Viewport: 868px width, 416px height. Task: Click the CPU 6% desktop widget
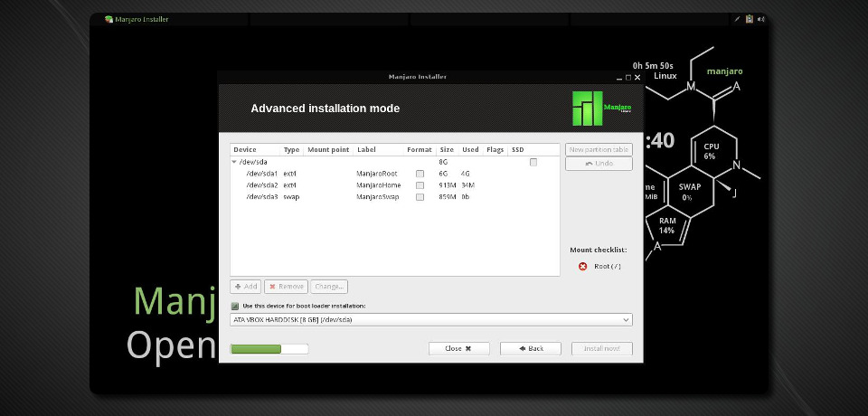tap(712, 151)
